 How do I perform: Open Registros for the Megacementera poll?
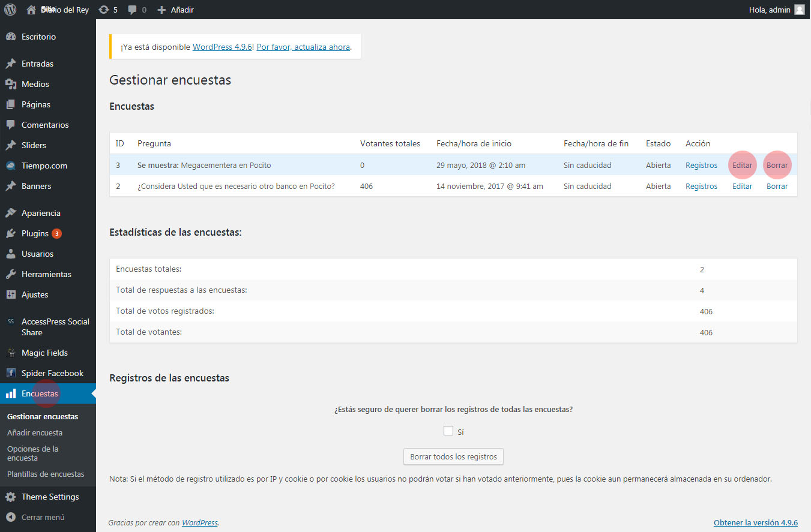point(701,165)
